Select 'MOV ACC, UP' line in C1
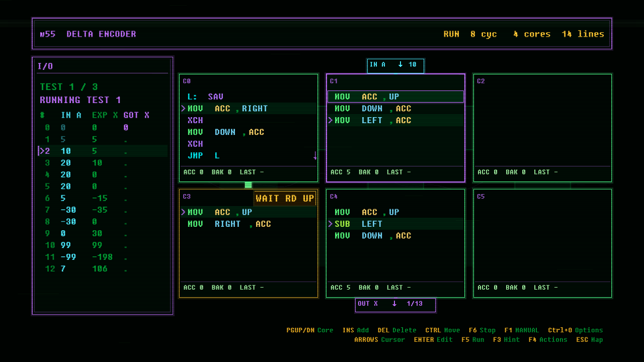This screenshot has width=644, height=362. coord(395,97)
